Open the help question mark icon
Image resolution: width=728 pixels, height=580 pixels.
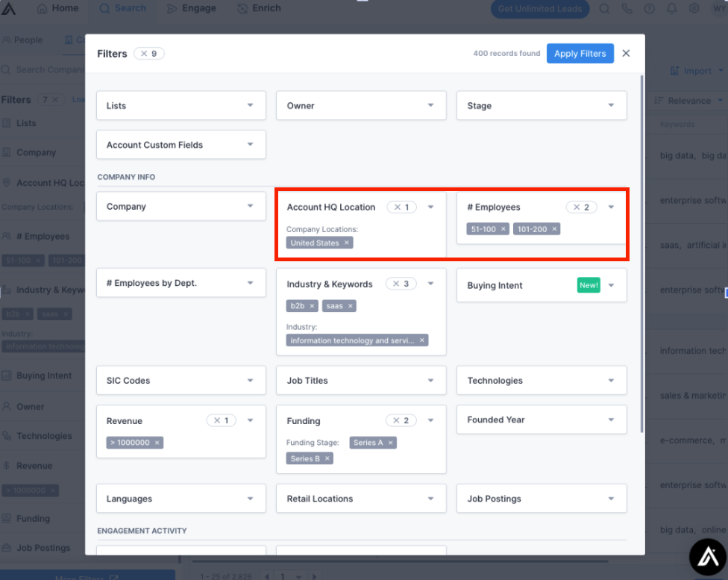(650, 9)
